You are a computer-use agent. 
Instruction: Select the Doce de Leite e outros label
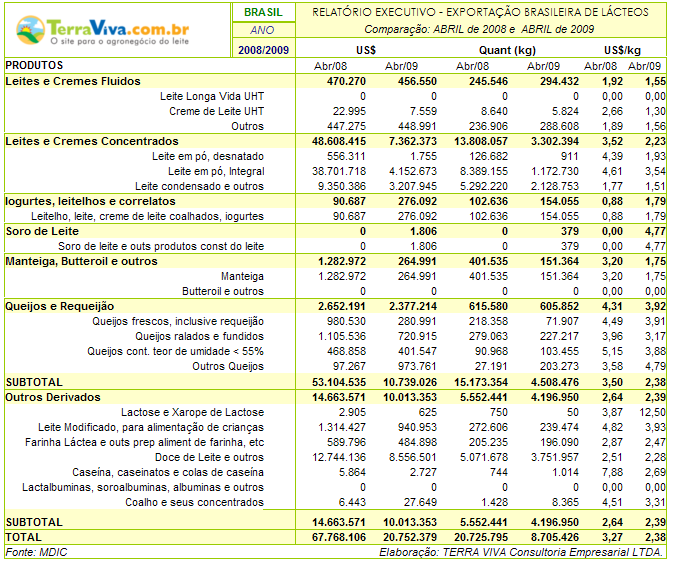[x=209, y=457]
